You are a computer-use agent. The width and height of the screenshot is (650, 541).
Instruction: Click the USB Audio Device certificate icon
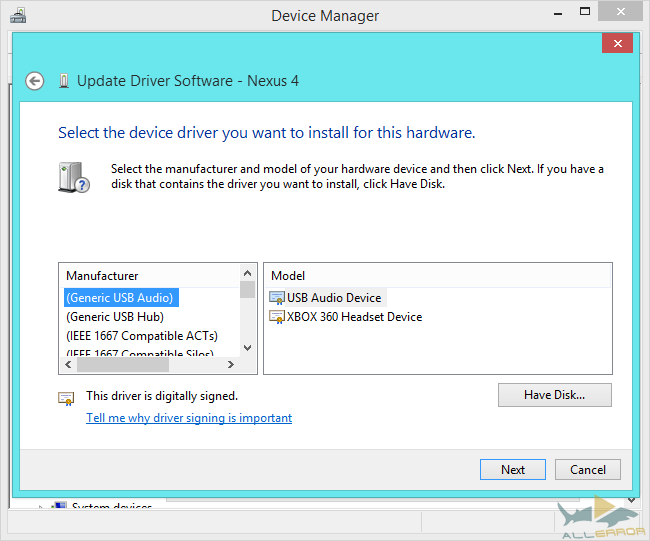(277, 298)
